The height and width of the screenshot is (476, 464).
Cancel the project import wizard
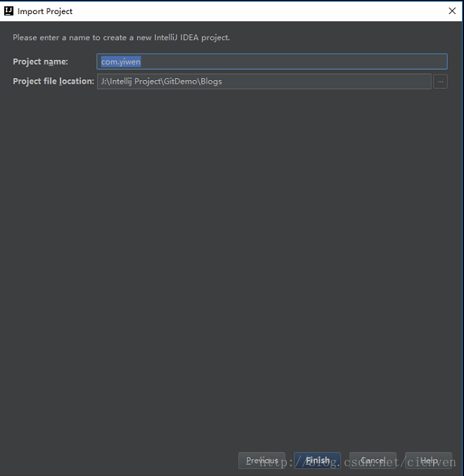pos(373,461)
